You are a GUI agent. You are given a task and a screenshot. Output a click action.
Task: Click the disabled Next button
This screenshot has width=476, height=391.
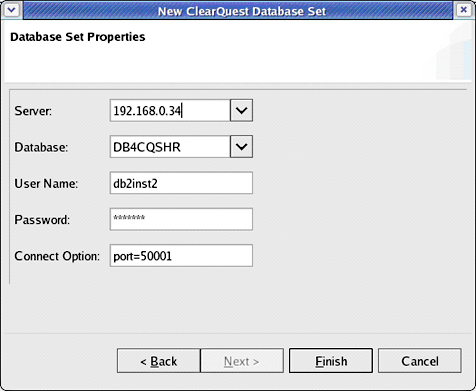[x=242, y=361]
